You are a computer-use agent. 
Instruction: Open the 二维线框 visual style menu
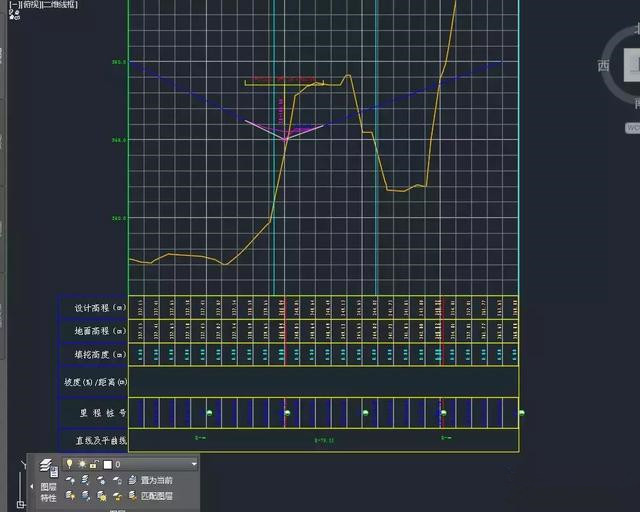[x=59, y=5]
